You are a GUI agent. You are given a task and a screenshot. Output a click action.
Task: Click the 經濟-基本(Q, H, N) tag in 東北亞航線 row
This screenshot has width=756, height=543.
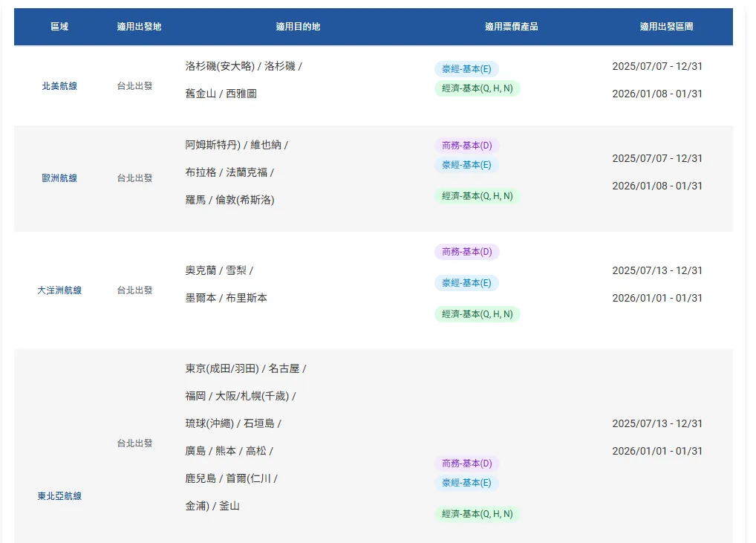pyautogui.click(x=478, y=513)
